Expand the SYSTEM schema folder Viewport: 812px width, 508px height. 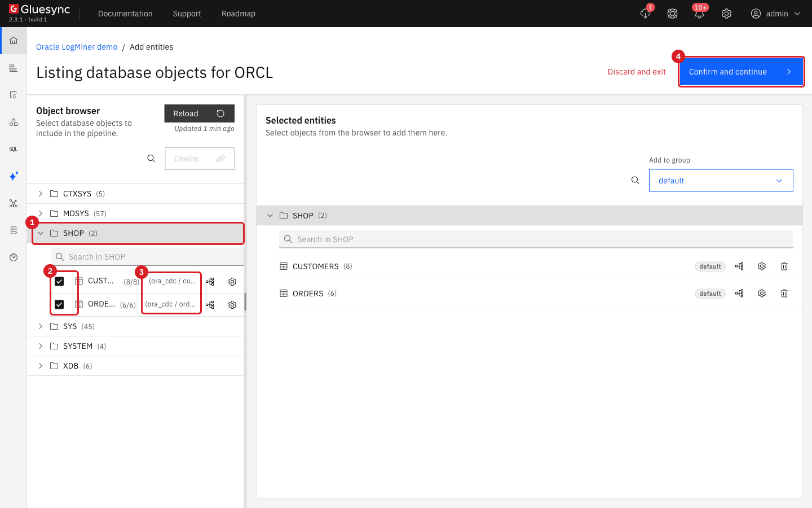coord(41,346)
